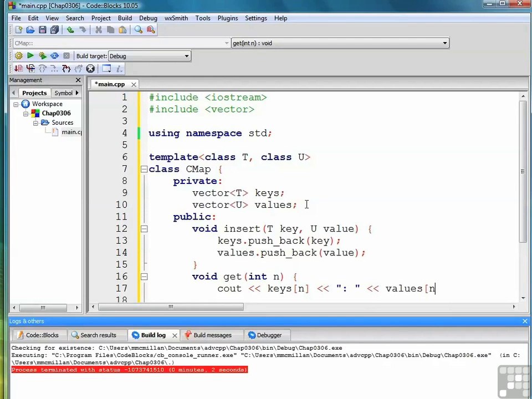Viewport: 532px width, 399px height.
Task: Click the Save all files icon
Action: pos(54,30)
